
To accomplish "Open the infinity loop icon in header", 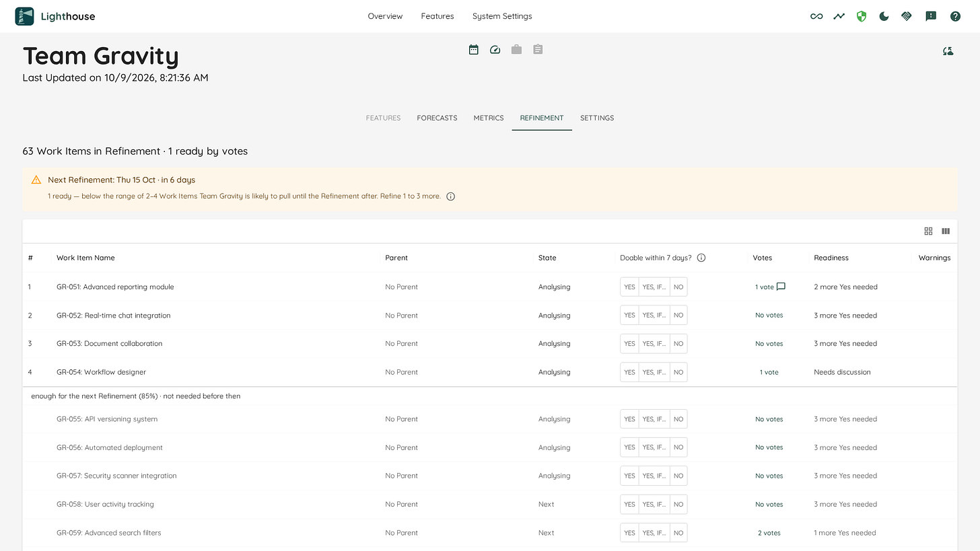I will tap(816, 16).
